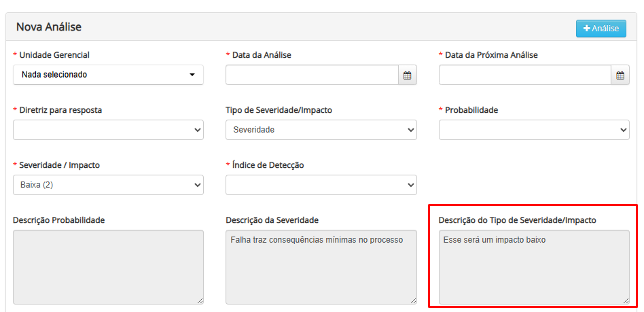Grab resize handle of Descrição da Severidade box
The width and height of the screenshot is (644, 312).
point(412,300)
